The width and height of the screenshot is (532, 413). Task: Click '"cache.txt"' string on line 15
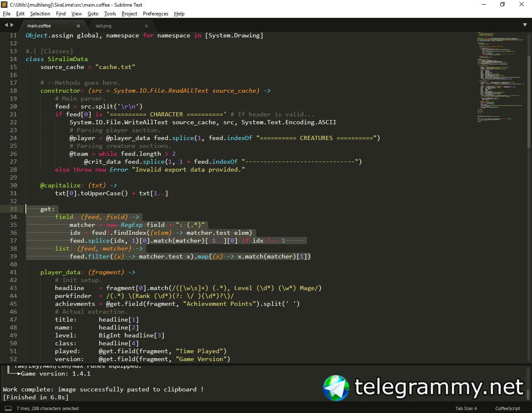click(115, 67)
